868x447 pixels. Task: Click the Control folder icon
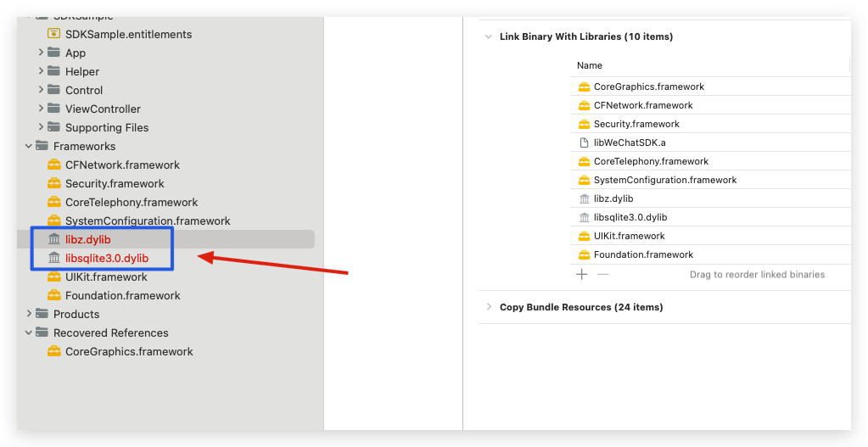tap(53, 90)
